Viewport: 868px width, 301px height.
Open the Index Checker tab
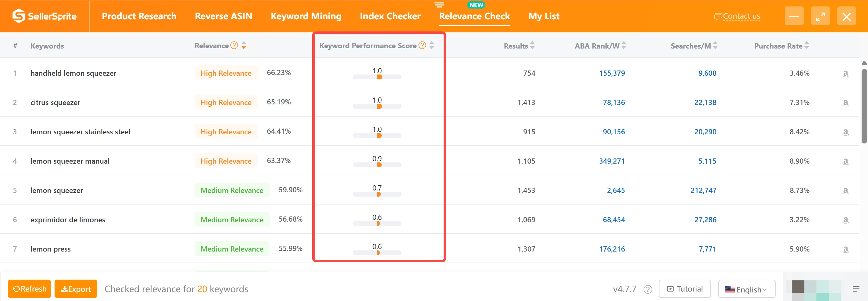point(390,16)
